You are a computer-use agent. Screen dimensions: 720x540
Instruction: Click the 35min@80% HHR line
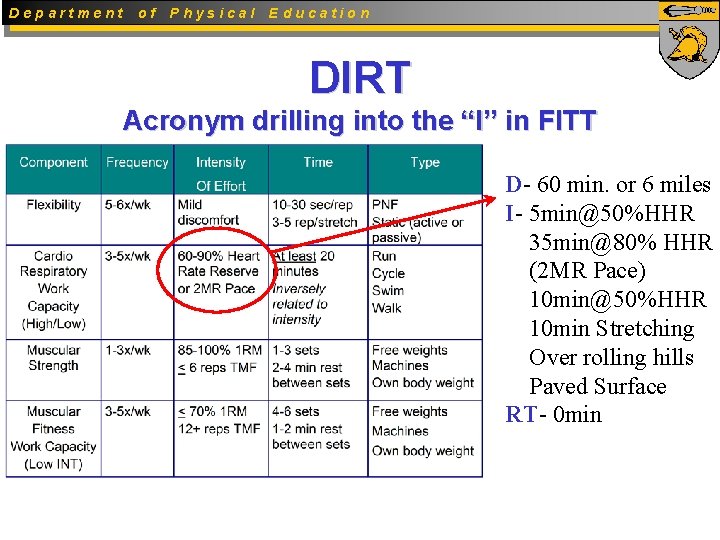tap(620, 242)
